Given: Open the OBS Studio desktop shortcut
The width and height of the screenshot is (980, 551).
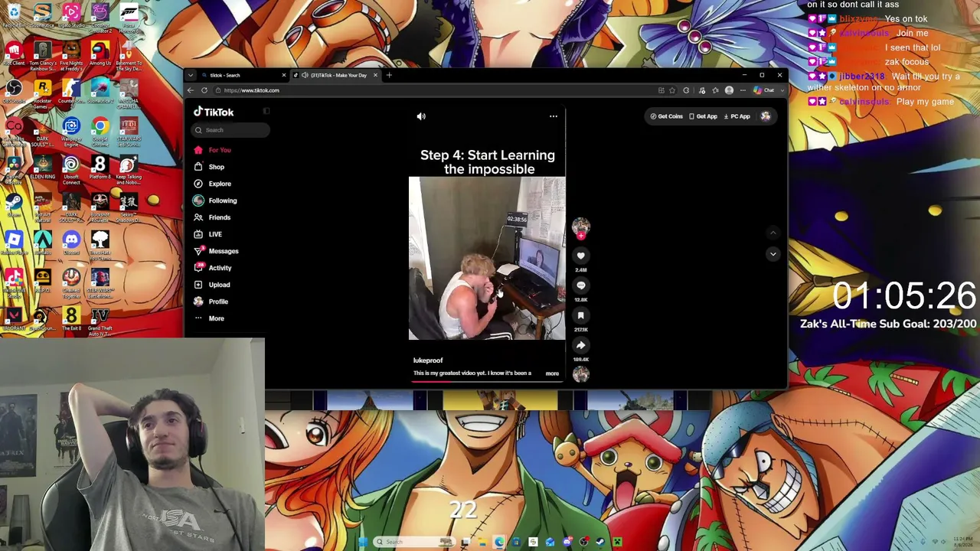Looking at the screenshot, I should [14, 90].
